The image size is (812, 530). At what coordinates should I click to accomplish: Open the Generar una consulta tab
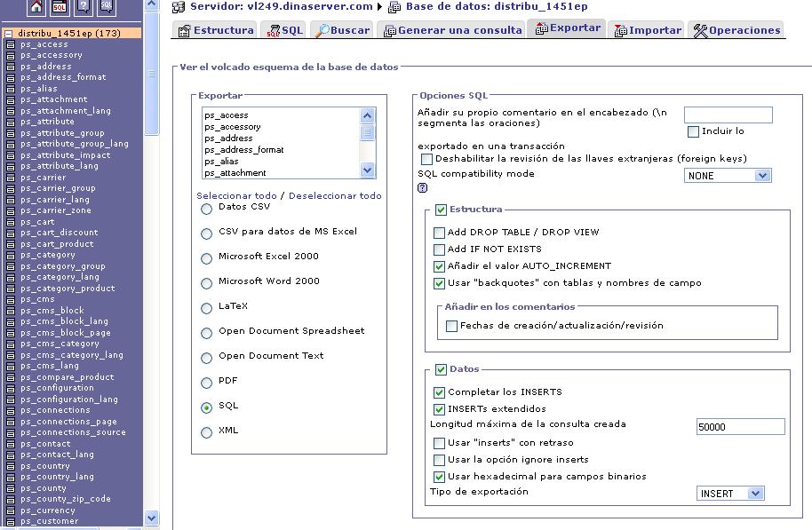452,30
